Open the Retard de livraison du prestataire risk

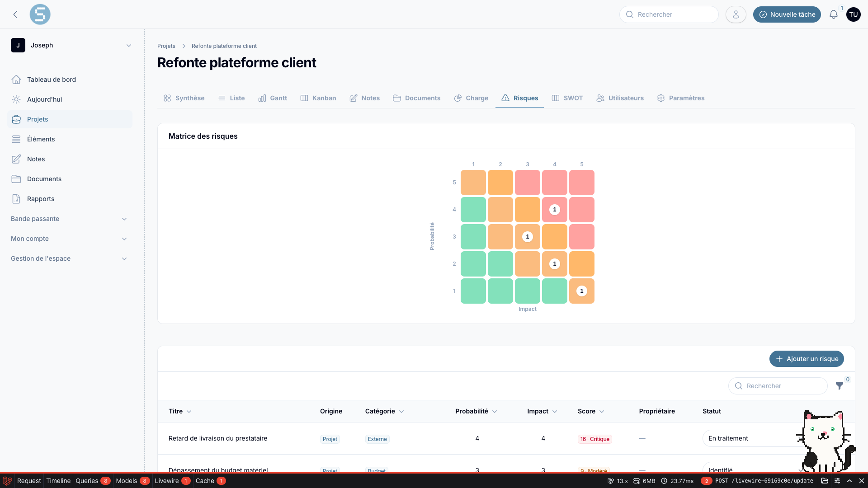218,438
